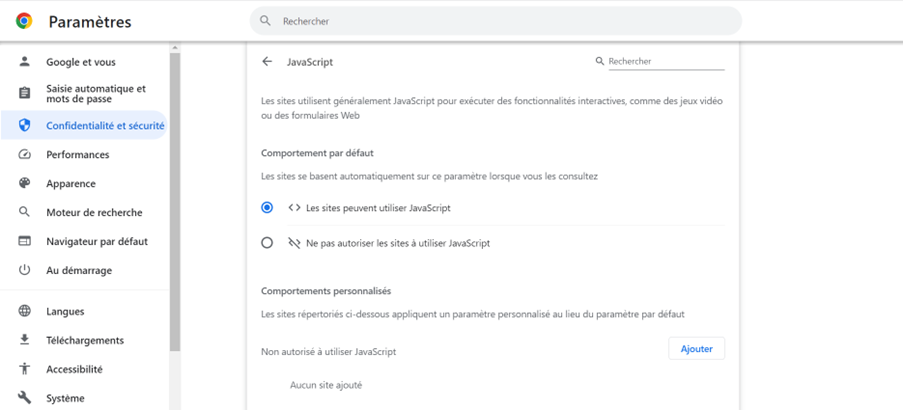Click the JavaScript page Rechercher field
Screen dimensions: 903x410
665,62
